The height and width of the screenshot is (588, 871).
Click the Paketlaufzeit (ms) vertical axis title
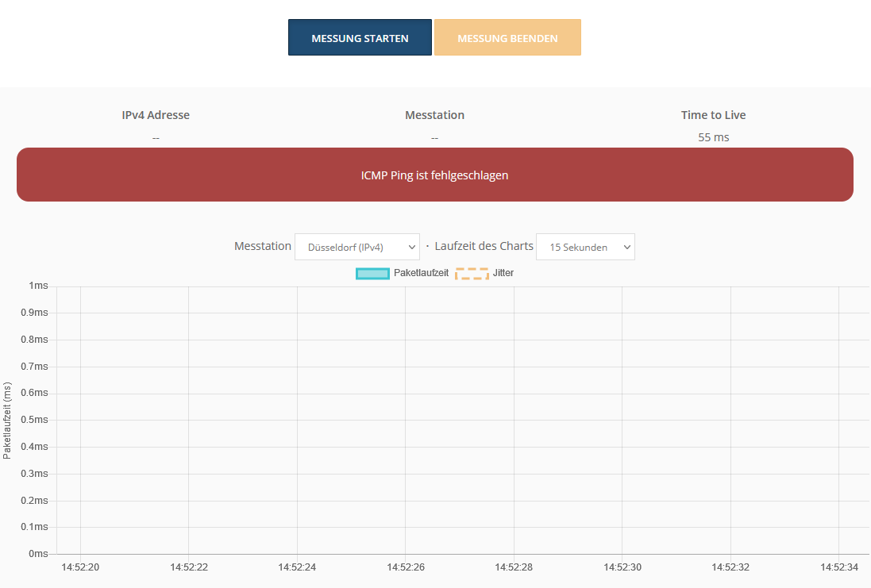click(7, 421)
